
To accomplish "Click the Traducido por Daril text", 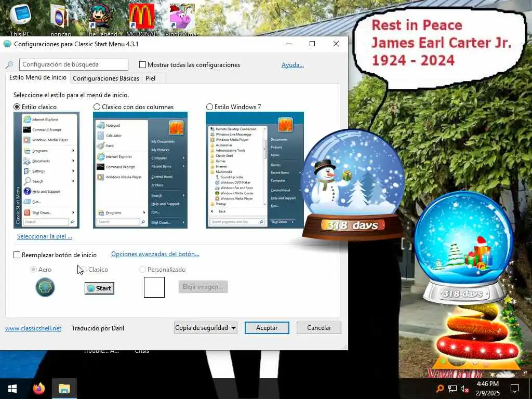I will pos(98,328).
